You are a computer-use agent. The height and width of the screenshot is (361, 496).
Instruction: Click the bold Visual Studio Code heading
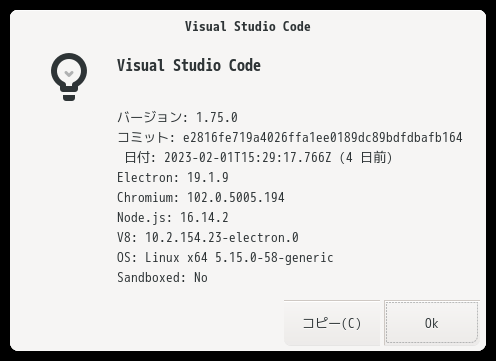[189, 65]
